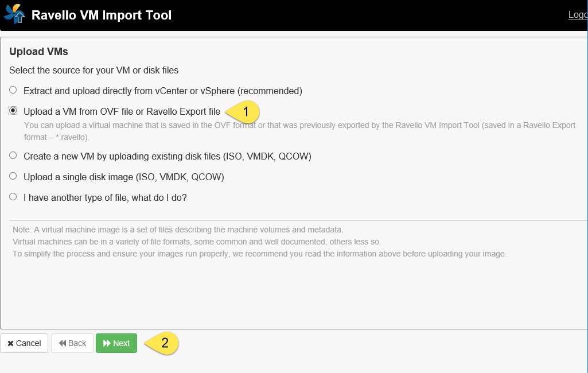This screenshot has height=373, width=588.
Task: Select Upload a single disk image radio
Action: click(13, 176)
